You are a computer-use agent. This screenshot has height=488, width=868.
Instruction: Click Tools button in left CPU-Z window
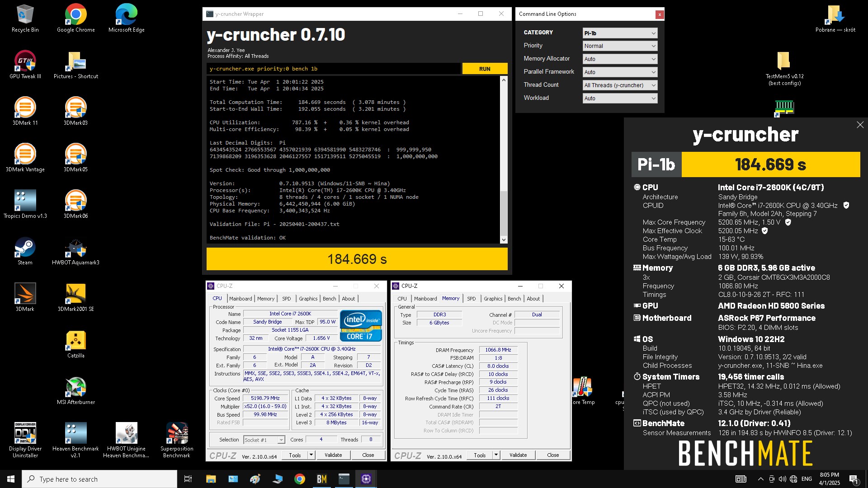(295, 455)
